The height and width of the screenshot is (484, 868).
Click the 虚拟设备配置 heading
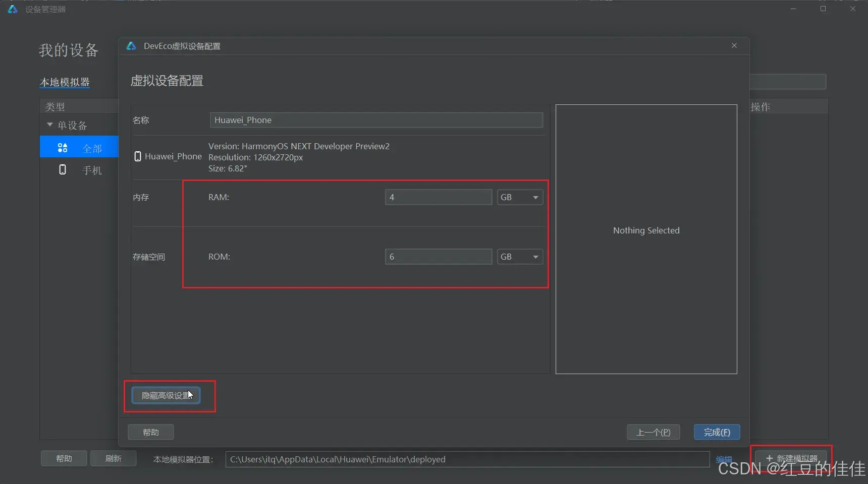tap(167, 81)
